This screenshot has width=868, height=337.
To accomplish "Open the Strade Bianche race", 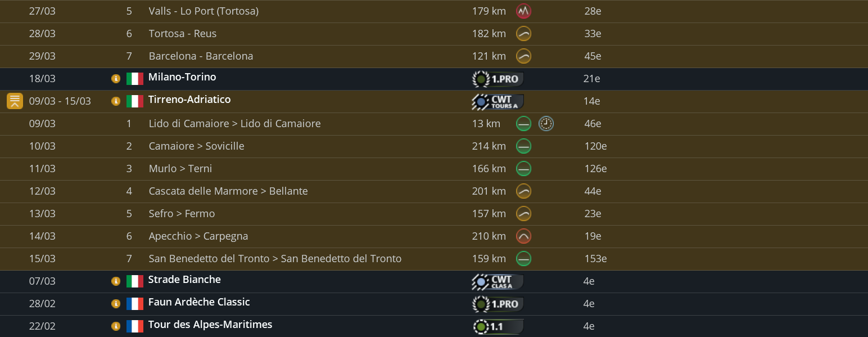I will coord(184,280).
